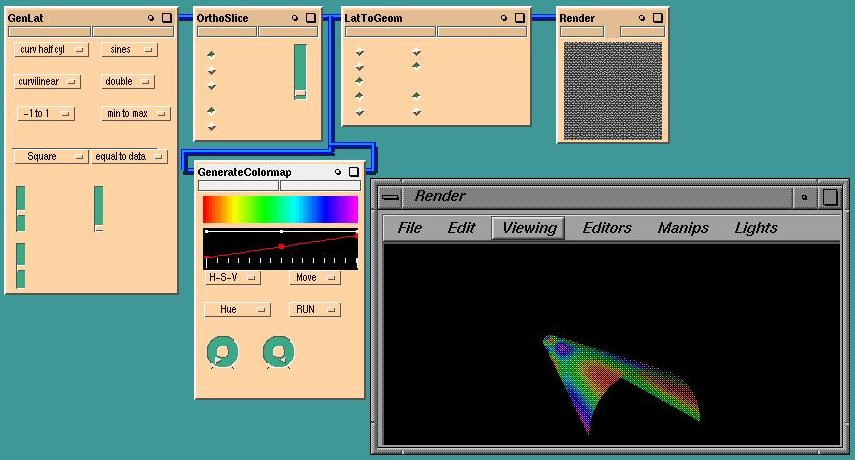Click the right dial in GenerateColormap

pyautogui.click(x=279, y=351)
